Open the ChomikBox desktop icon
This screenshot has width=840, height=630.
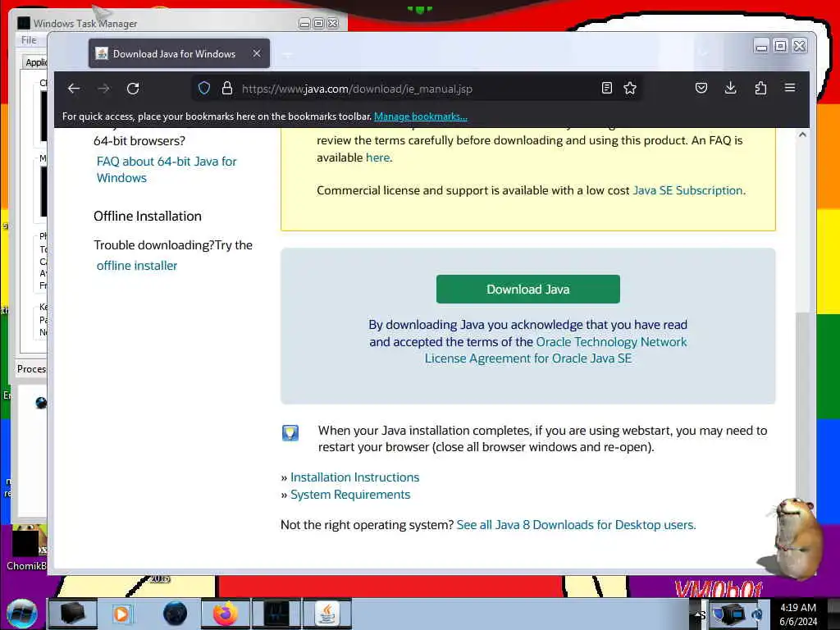click(25, 549)
